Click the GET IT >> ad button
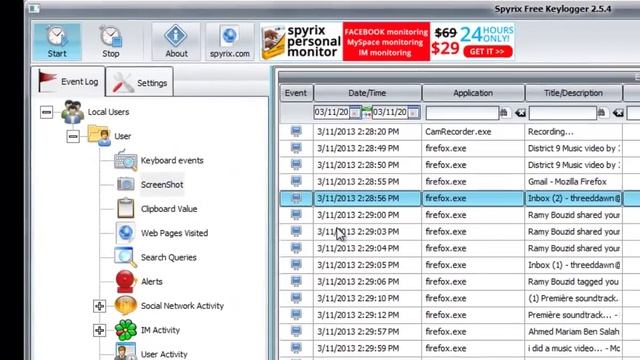Viewport: 640px width, 360px height. coord(487,52)
